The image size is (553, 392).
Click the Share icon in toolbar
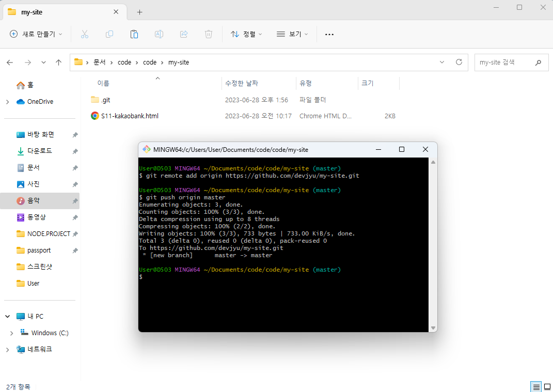click(184, 34)
